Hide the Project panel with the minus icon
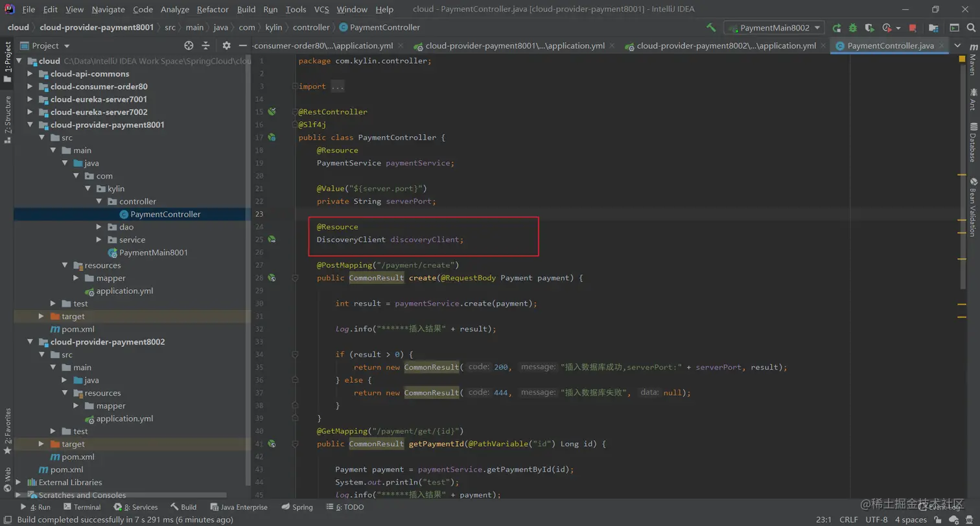980x526 pixels. (242, 45)
